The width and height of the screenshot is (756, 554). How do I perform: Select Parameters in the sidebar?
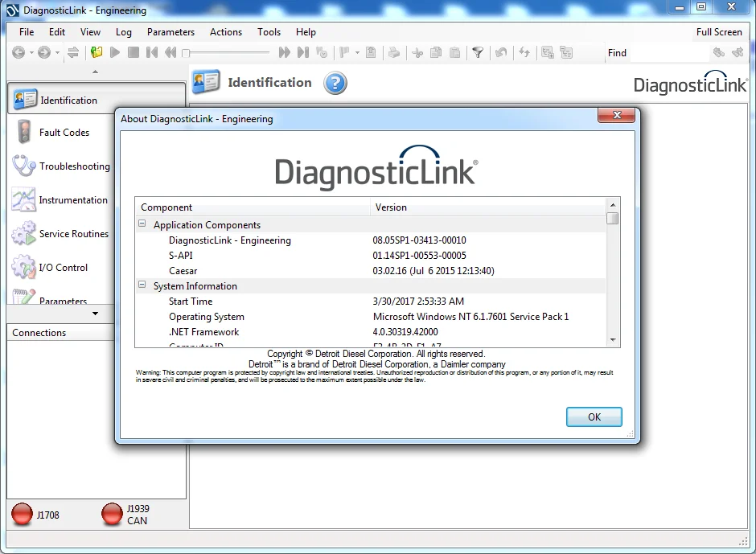click(61, 296)
